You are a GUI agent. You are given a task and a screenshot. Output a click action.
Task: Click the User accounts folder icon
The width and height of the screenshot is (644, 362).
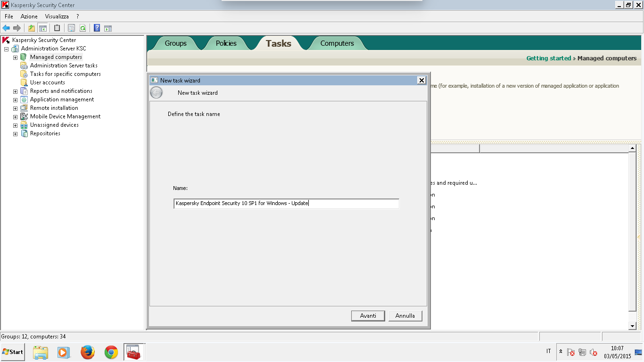(x=24, y=82)
